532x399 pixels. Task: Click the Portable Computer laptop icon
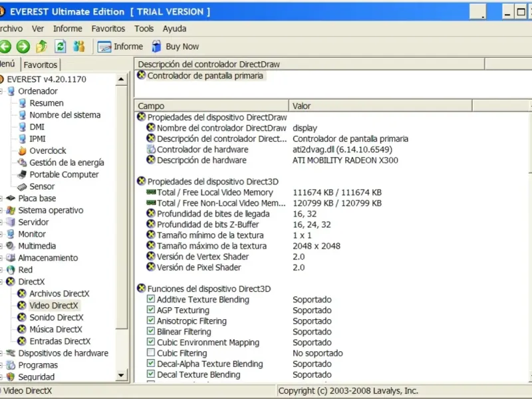pyautogui.click(x=23, y=174)
